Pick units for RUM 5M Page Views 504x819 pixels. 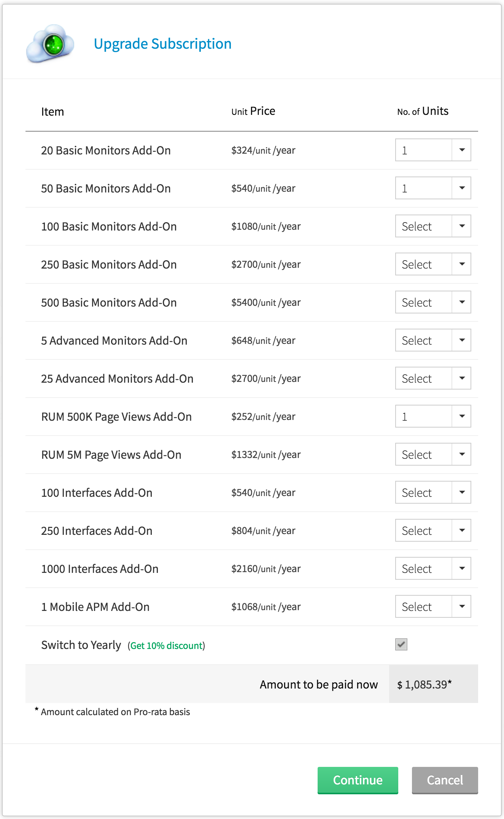433,455
